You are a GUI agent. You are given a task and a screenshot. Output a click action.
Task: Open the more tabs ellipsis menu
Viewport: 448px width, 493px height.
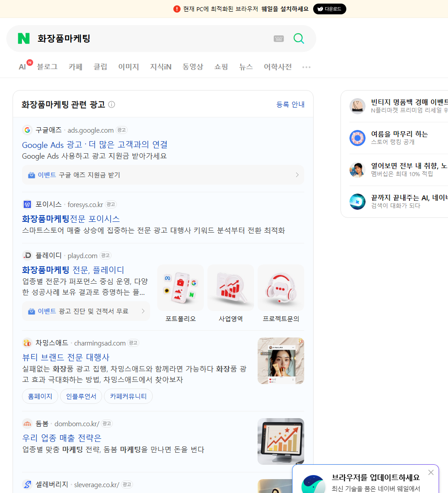point(306,67)
